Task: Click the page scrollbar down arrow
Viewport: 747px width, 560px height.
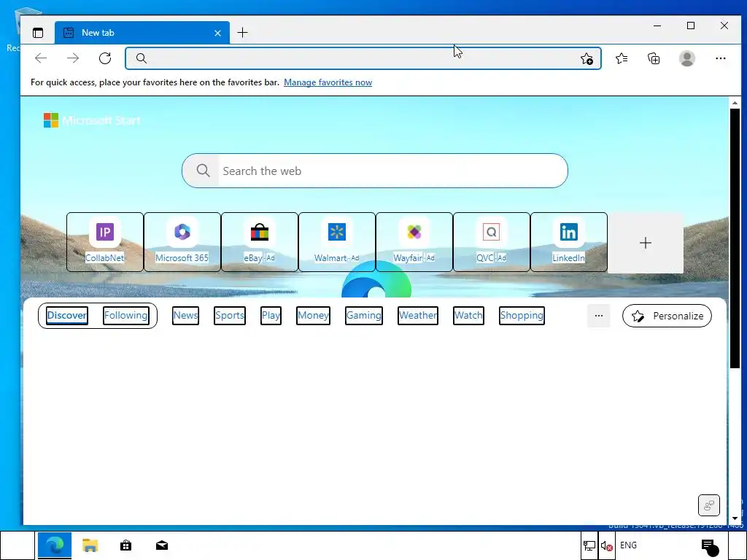Action: tap(735, 518)
